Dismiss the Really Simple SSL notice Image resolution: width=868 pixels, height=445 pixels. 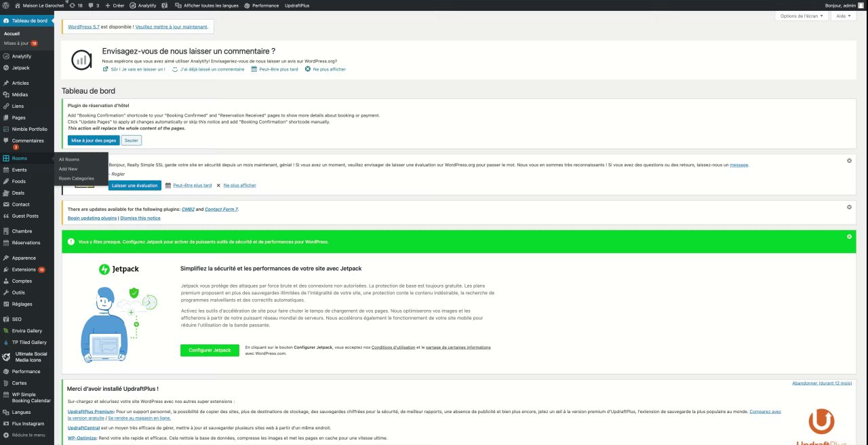[x=849, y=161]
